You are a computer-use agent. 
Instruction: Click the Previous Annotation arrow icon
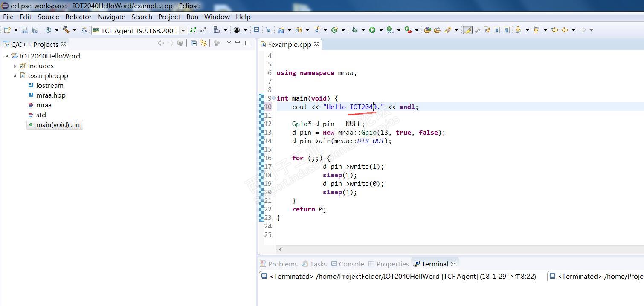(536, 30)
